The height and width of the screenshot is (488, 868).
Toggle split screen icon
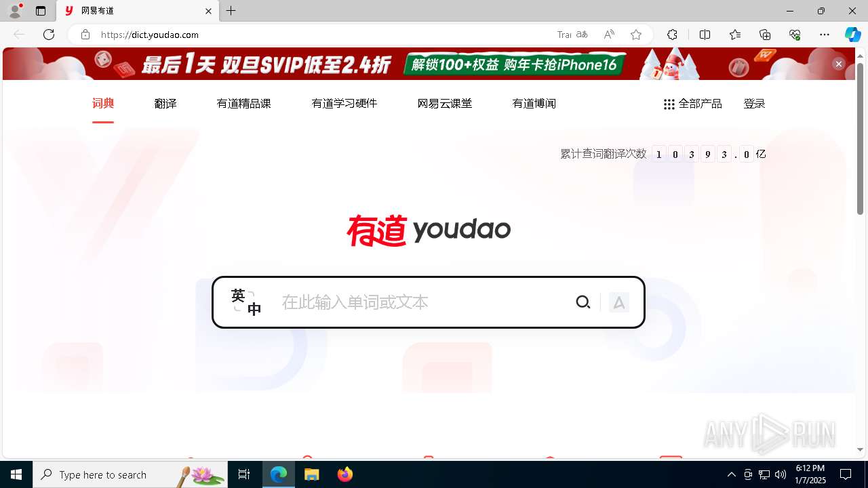[x=705, y=35]
